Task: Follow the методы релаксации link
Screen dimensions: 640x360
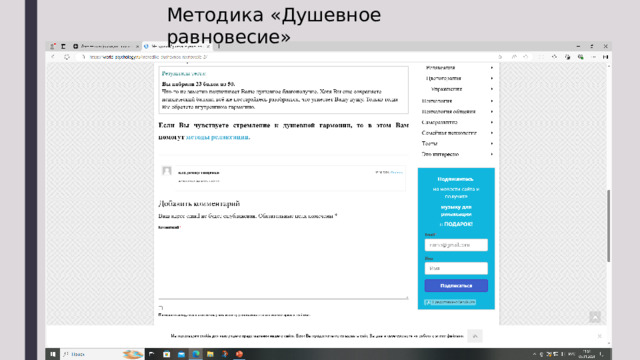Action: (x=218, y=137)
